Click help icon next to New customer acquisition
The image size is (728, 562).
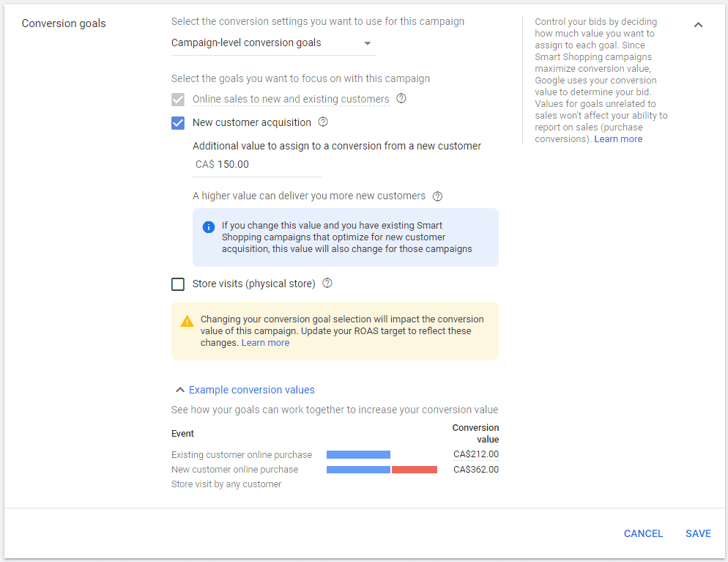[323, 122]
